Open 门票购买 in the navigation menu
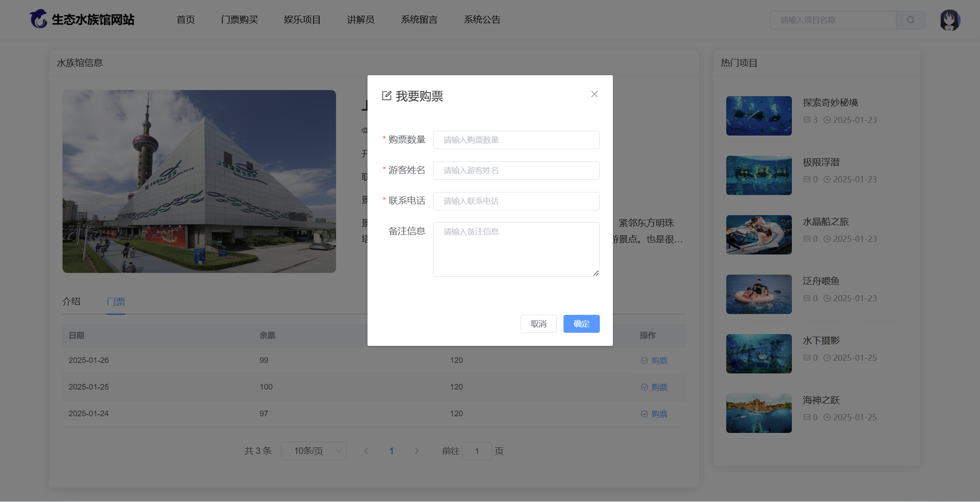Image resolution: width=980 pixels, height=502 pixels. tap(239, 20)
